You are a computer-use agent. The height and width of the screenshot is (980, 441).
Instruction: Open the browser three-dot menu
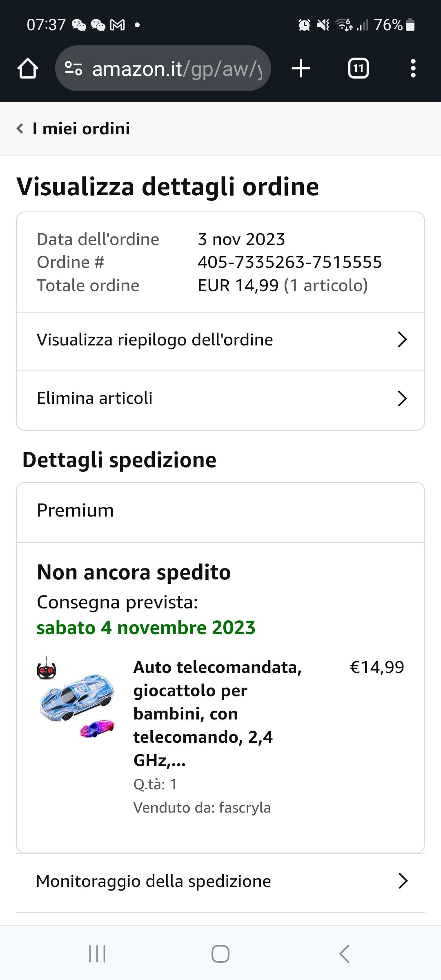(x=413, y=69)
